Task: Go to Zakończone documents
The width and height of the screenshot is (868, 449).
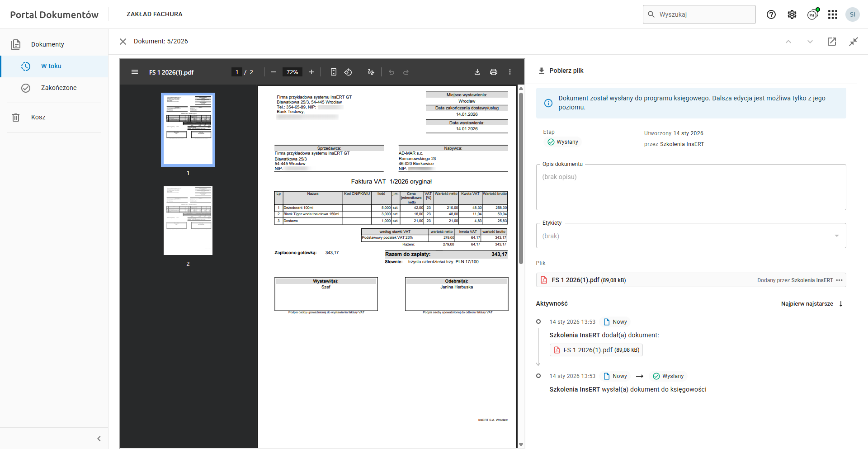Action: (x=59, y=88)
